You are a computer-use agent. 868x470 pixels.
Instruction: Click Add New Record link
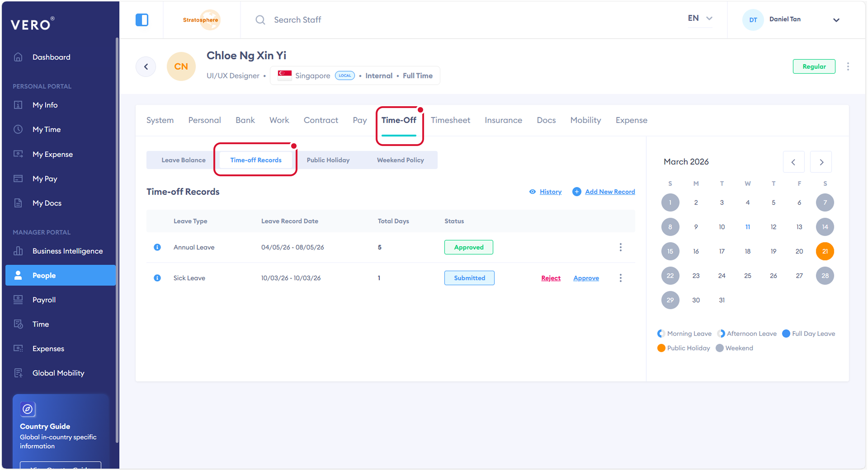coord(610,191)
